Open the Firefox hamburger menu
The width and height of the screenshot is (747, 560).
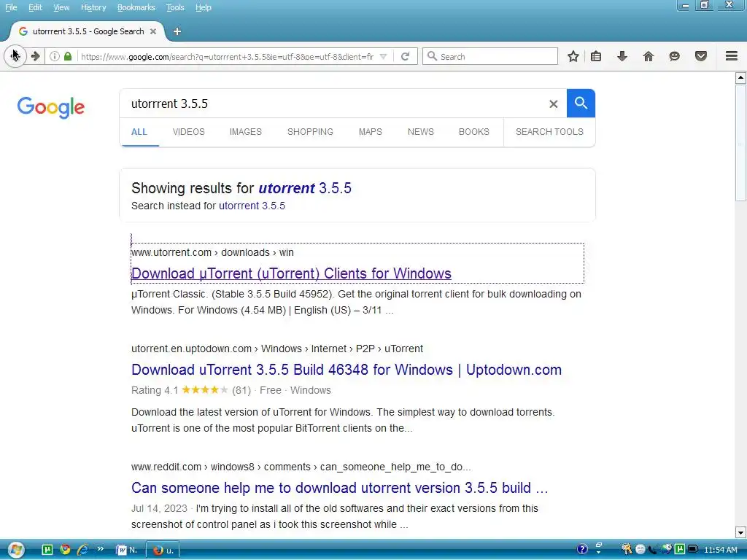731,56
